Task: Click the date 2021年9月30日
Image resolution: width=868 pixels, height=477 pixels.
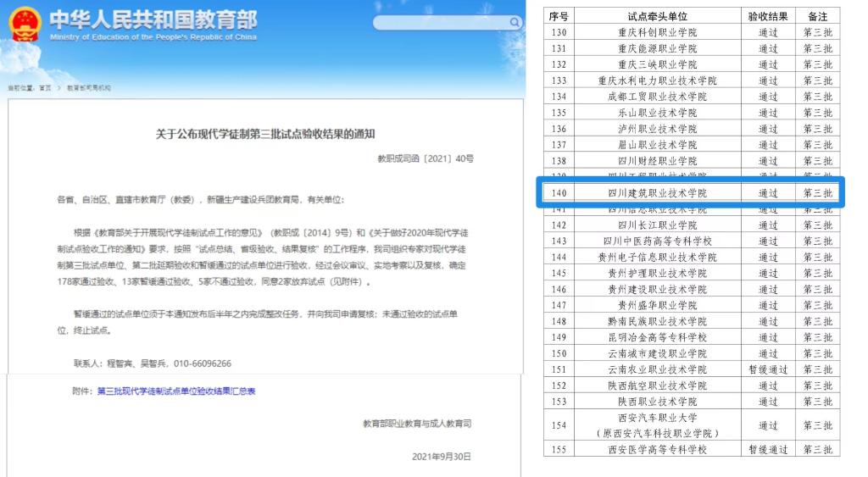Action: point(441,457)
